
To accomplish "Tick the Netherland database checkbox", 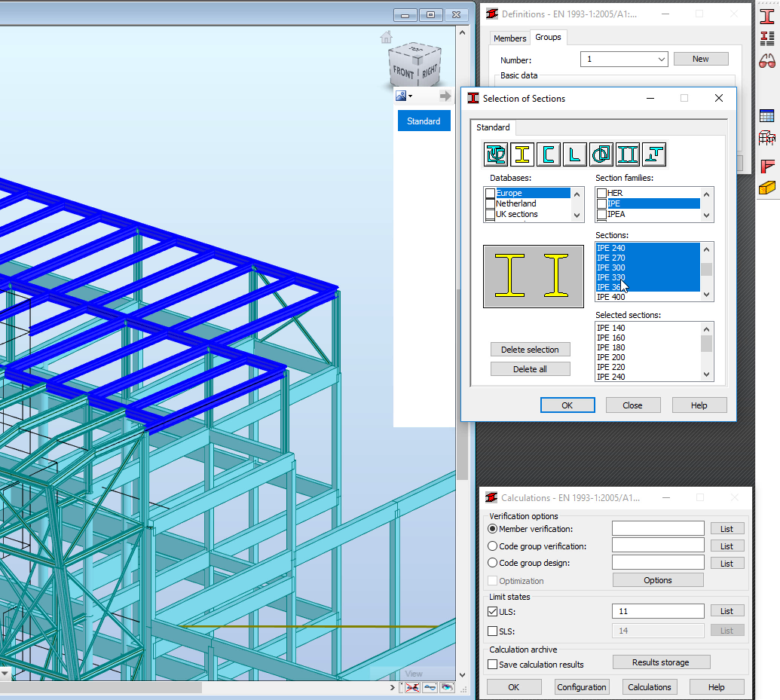I will point(491,203).
